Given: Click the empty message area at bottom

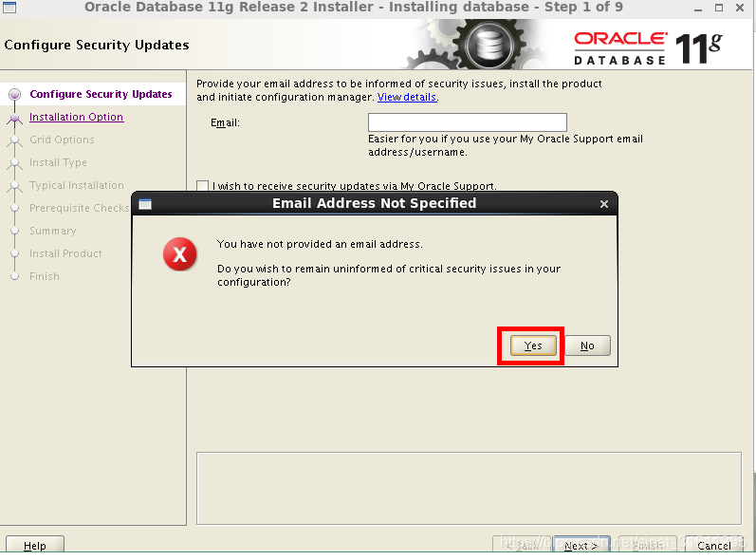Looking at the screenshot, I should point(469,488).
